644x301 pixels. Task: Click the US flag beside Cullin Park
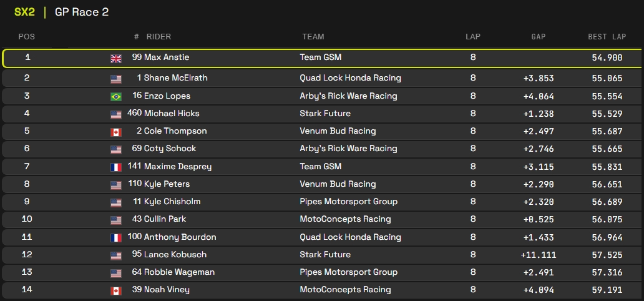[116, 220]
